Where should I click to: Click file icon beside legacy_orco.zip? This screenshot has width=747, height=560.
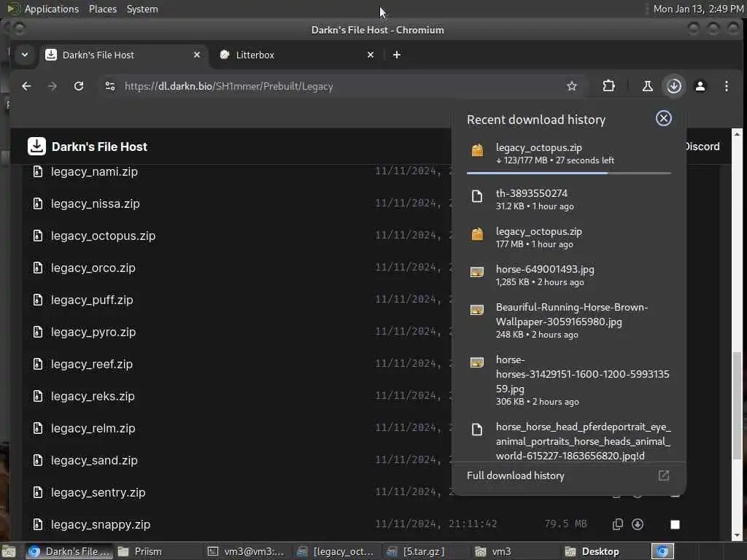point(38,268)
